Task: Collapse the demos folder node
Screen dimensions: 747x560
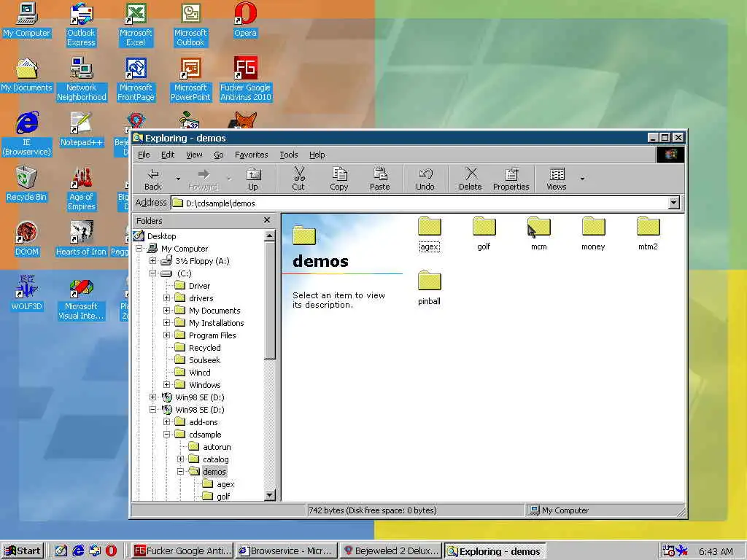Action: coord(181,472)
